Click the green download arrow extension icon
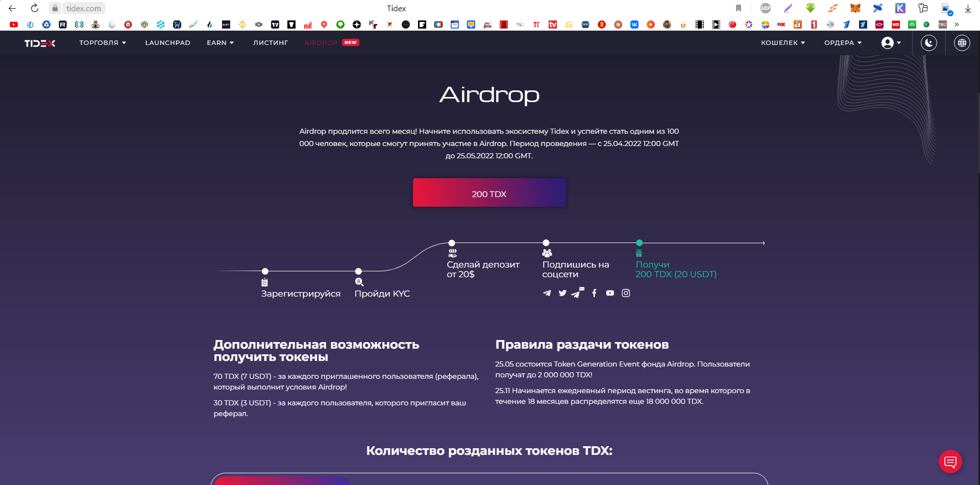Viewport: 980px width, 485px height. point(811,8)
